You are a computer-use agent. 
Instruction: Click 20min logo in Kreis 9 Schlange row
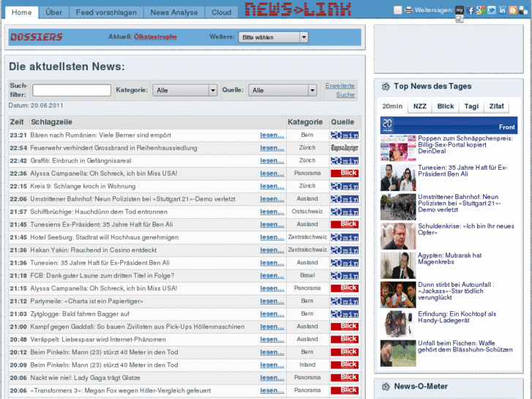point(345,186)
